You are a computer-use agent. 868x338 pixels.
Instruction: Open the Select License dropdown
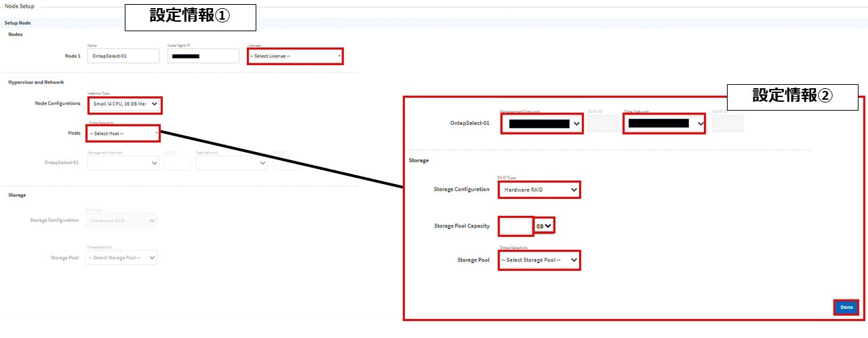coord(295,56)
